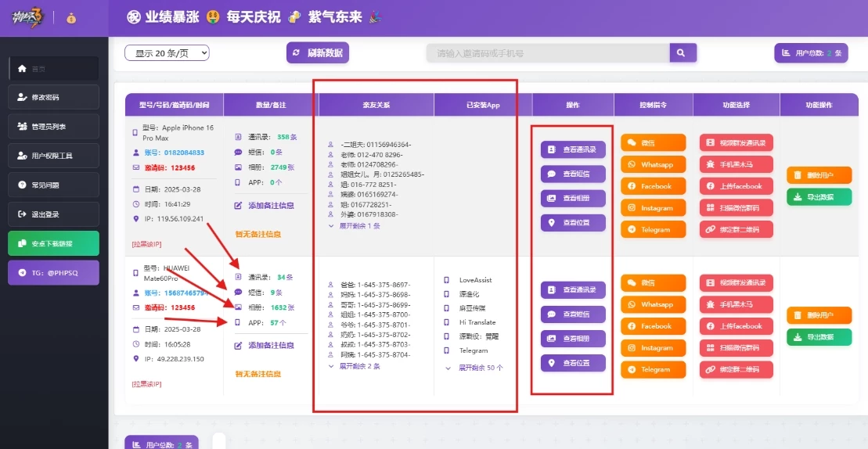Open 修改密码 in the sidebar
The width and height of the screenshot is (868, 449).
[x=53, y=97]
